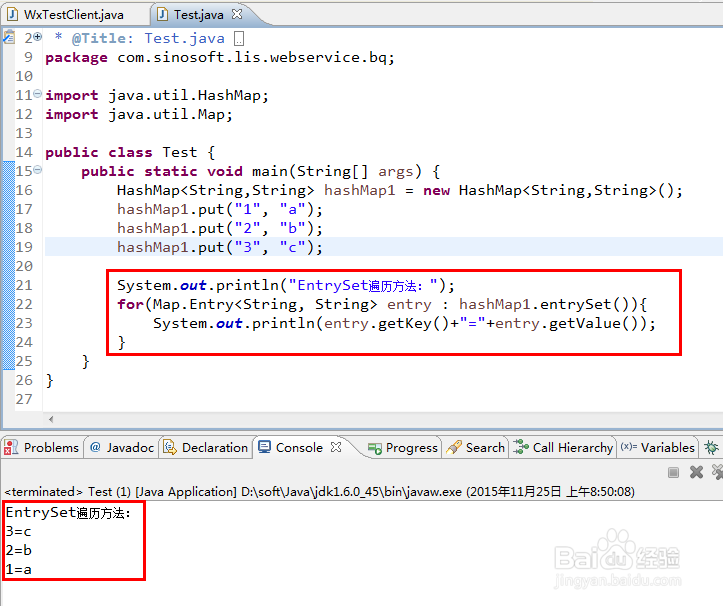Viewport: 723px width, 606px height.
Task: Open the Problems view tab
Action: pos(42,447)
